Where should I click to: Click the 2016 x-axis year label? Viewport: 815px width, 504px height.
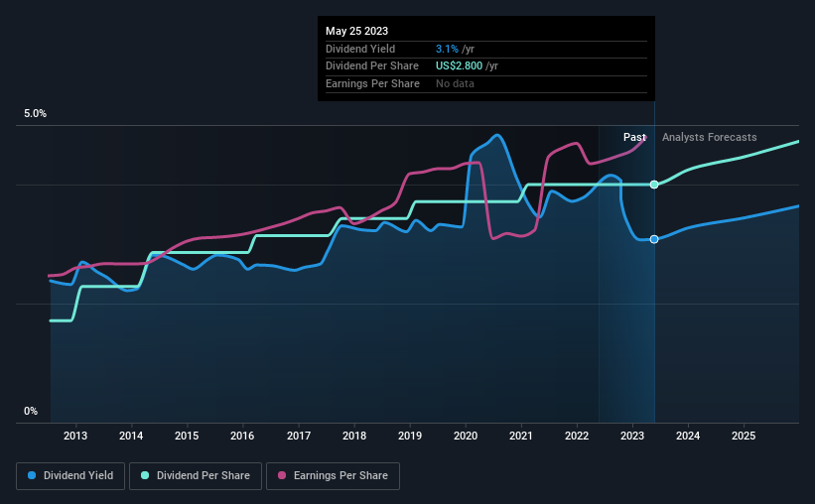point(242,436)
